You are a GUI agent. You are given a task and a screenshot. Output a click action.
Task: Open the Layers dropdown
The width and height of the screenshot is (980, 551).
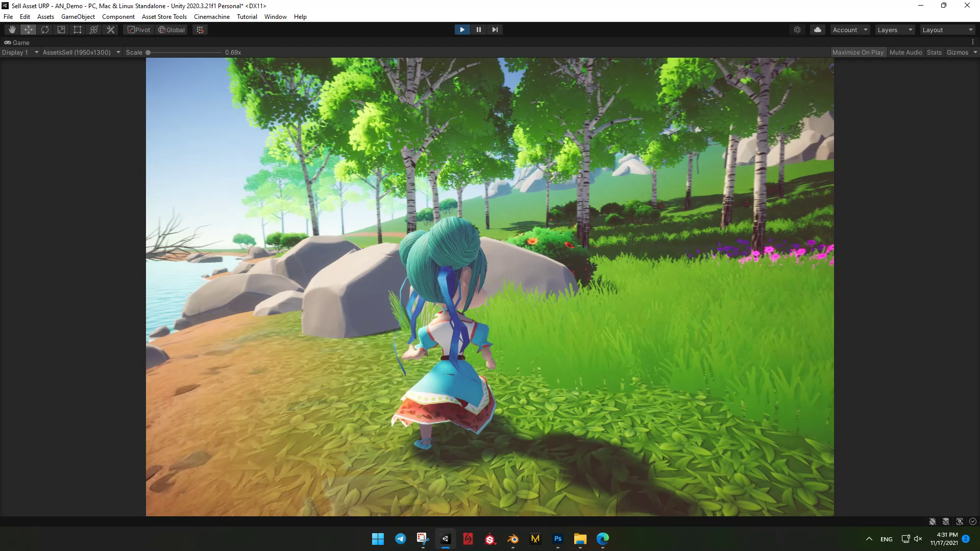click(x=895, y=30)
